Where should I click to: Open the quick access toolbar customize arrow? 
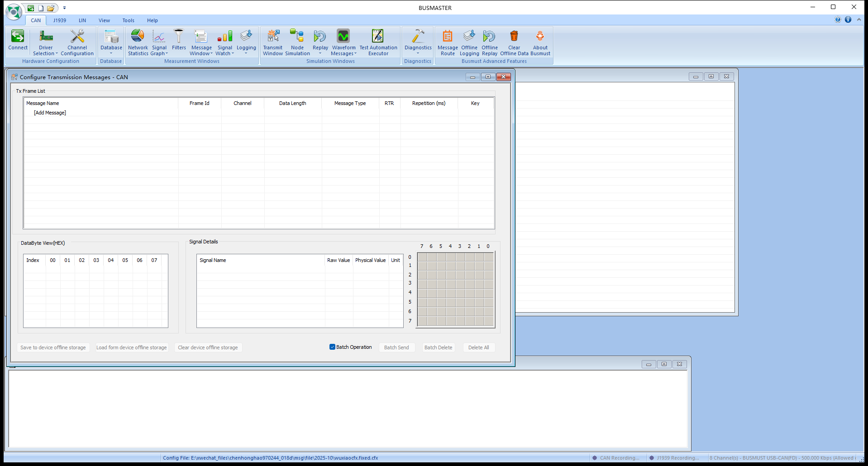[x=64, y=8]
